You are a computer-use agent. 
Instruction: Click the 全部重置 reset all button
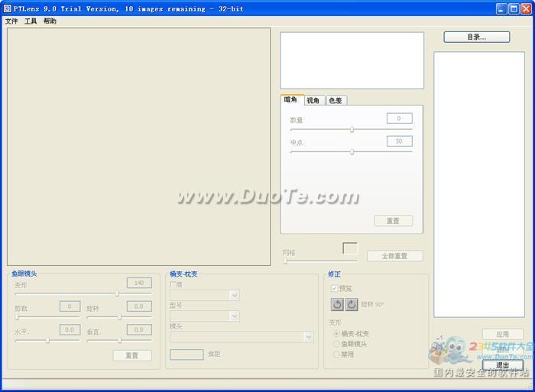(395, 256)
